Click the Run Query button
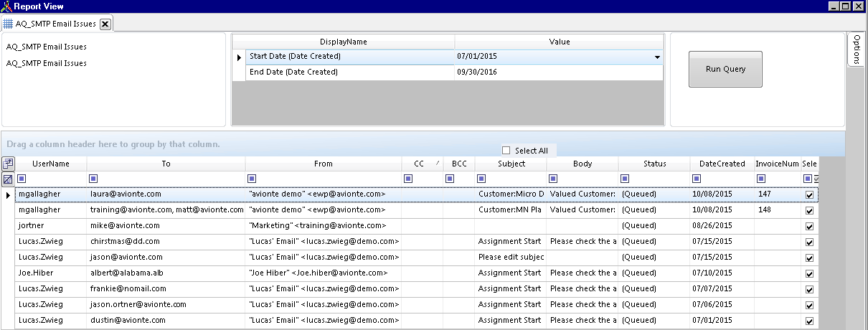868x330 pixels. pos(725,70)
